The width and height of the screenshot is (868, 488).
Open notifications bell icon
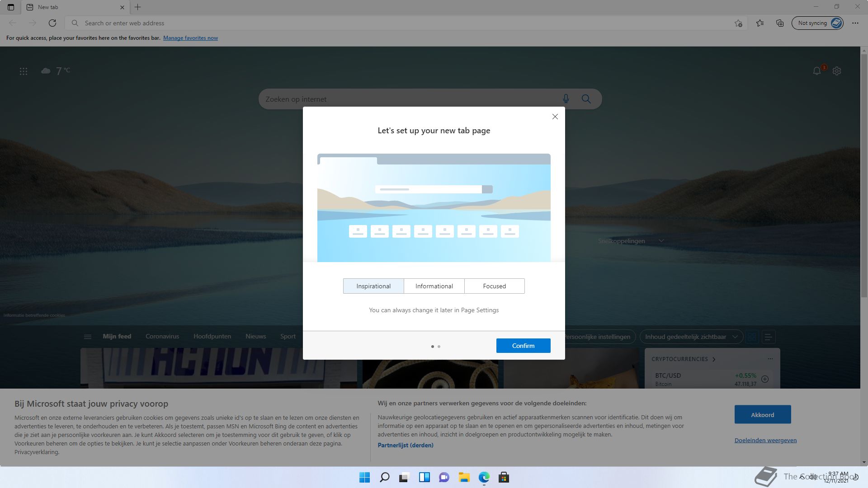tap(817, 71)
